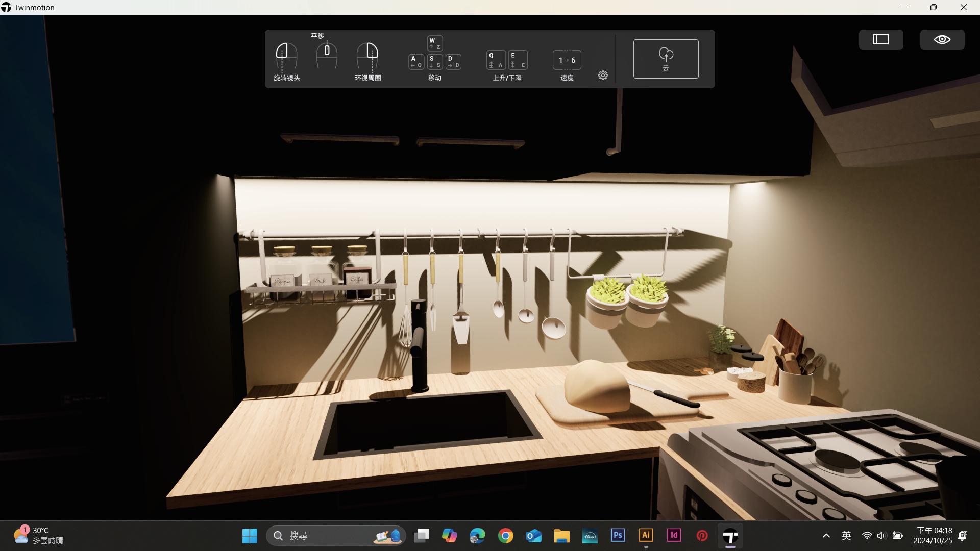
Task: Click the cloud upload button
Action: (666, 59)
